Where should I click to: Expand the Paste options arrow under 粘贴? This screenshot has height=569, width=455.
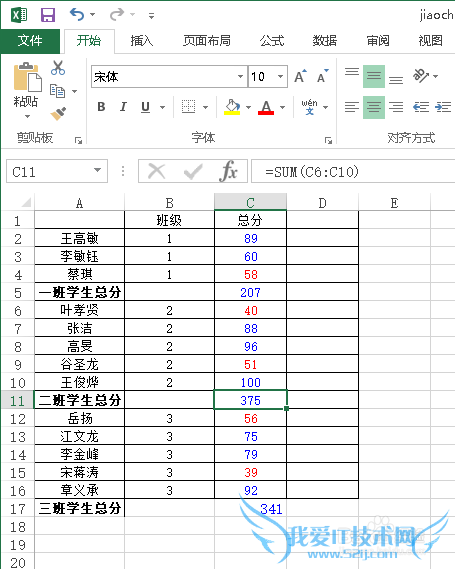coord(27,116)
